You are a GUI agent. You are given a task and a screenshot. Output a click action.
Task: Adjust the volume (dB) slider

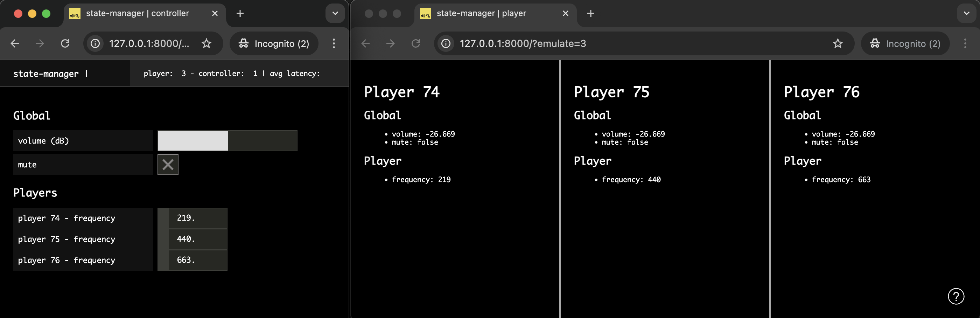click(x=227, y=140)
